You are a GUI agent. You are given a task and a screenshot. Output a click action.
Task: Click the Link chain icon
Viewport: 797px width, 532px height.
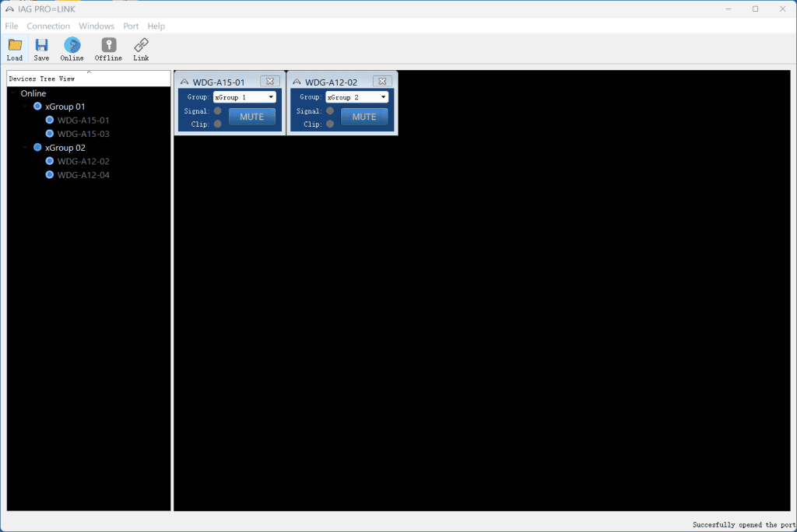click(141, 45)
